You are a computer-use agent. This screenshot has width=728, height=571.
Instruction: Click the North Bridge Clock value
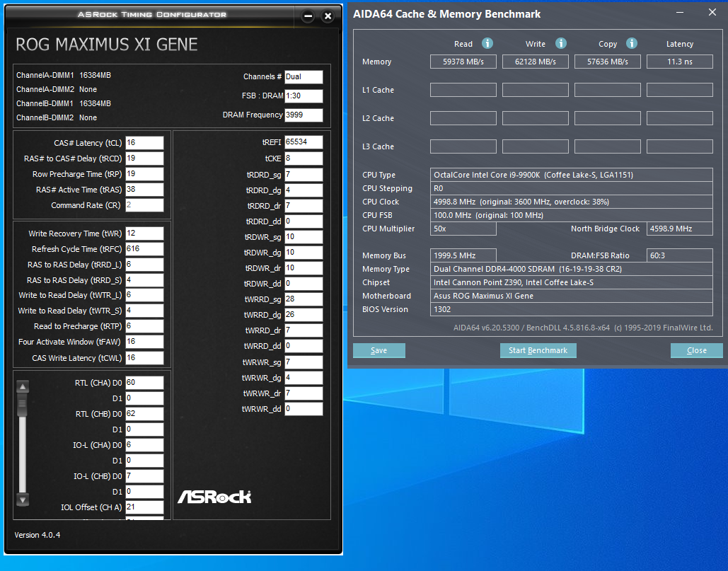tap(680, 229)
